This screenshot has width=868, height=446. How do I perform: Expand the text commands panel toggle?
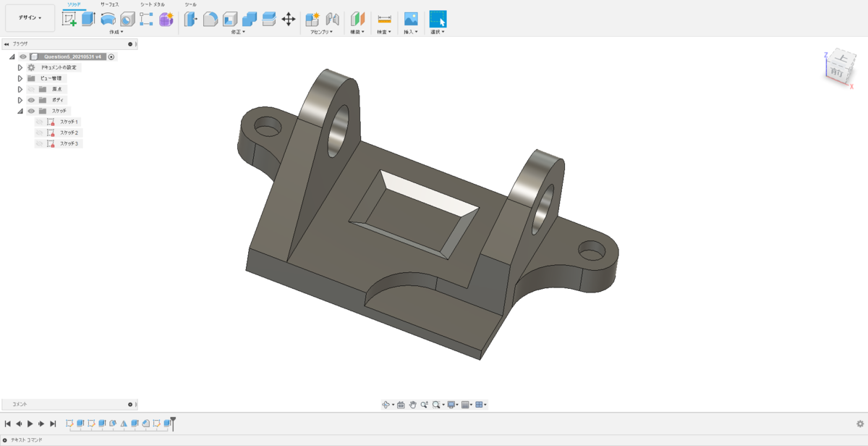pos(4,440)
